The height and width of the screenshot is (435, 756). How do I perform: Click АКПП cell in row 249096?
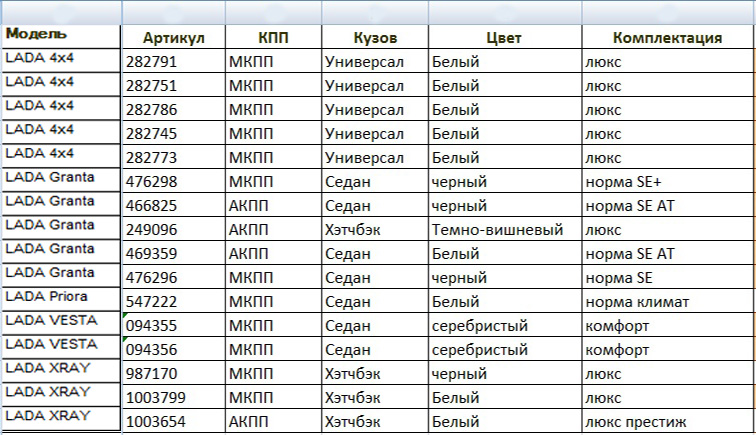click(273, 229)
